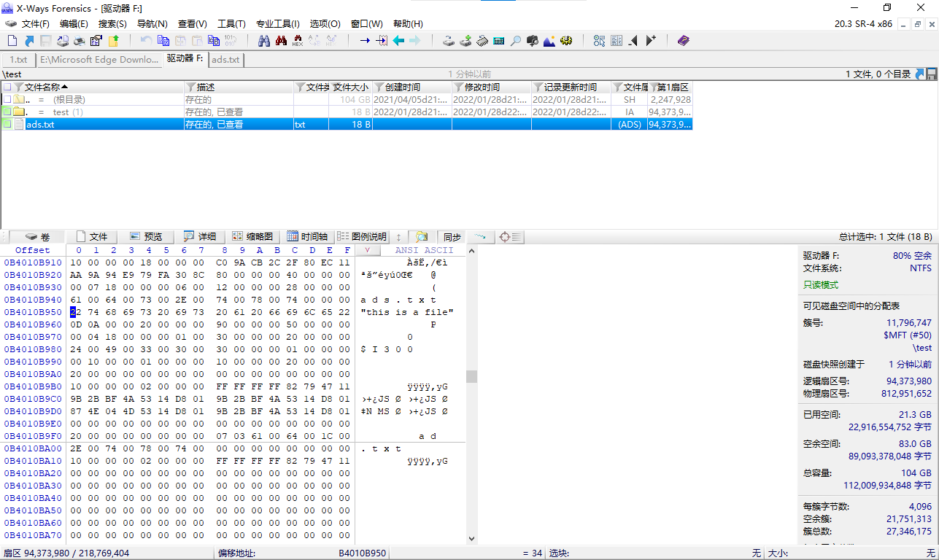The width and height of the screenshot is (939, 560).
Task: Click the black left triangle toolbar icon
Action: 633,41
